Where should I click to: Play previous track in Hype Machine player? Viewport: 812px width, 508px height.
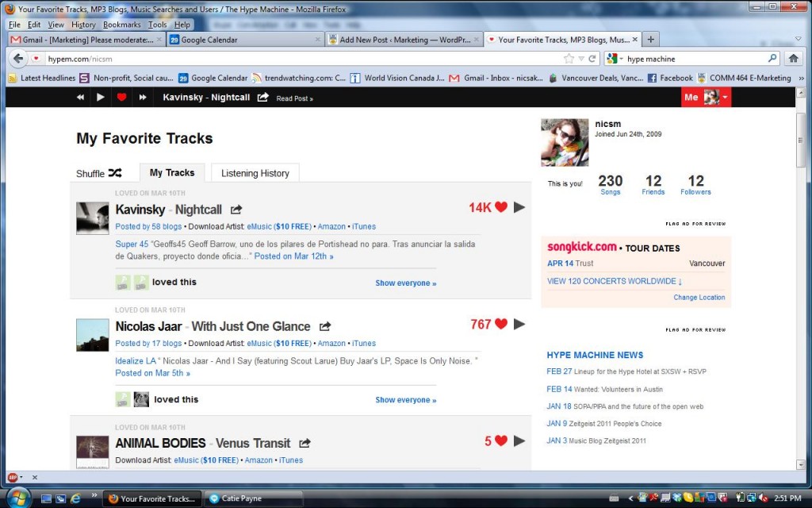(x=80, y=97)
